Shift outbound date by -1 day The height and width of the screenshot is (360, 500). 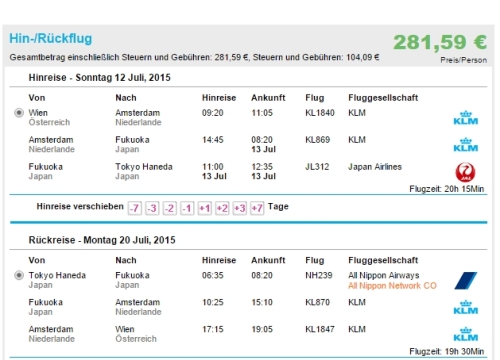point(187,208)
